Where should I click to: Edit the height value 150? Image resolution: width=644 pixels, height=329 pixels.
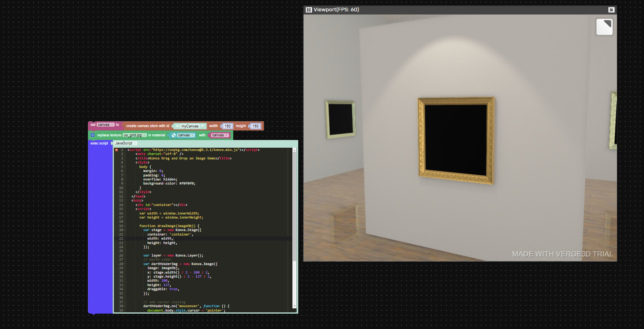[256, 126]
